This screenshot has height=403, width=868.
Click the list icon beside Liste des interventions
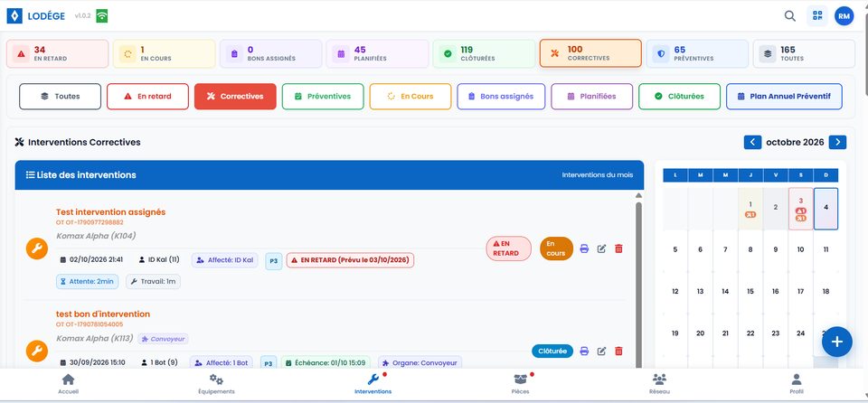tap(31, 175)
